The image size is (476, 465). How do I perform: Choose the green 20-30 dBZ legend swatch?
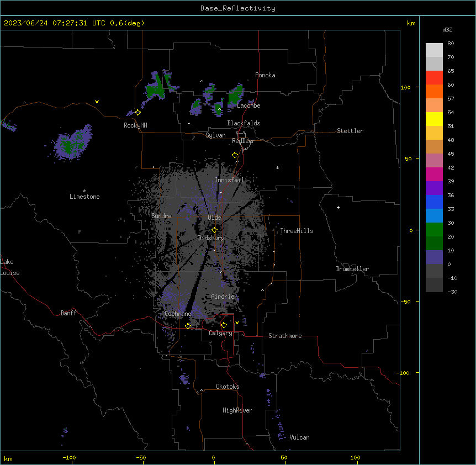[x=434, y=230]
